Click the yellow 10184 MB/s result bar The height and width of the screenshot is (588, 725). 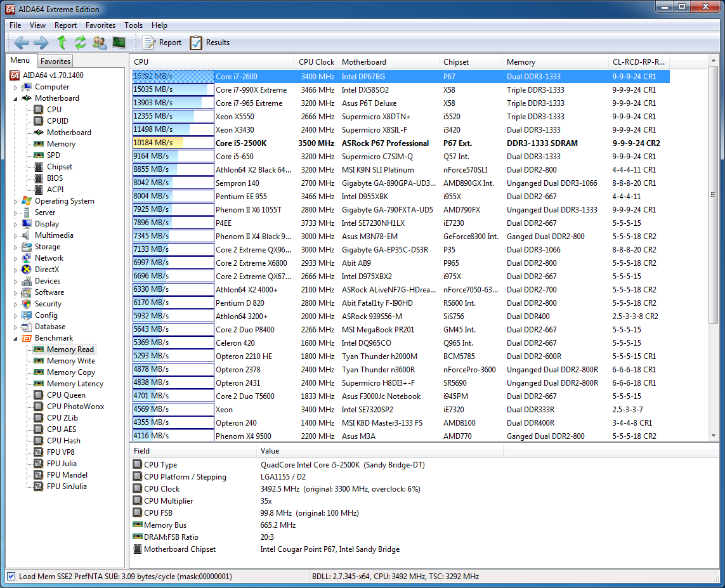click(158, 143)
